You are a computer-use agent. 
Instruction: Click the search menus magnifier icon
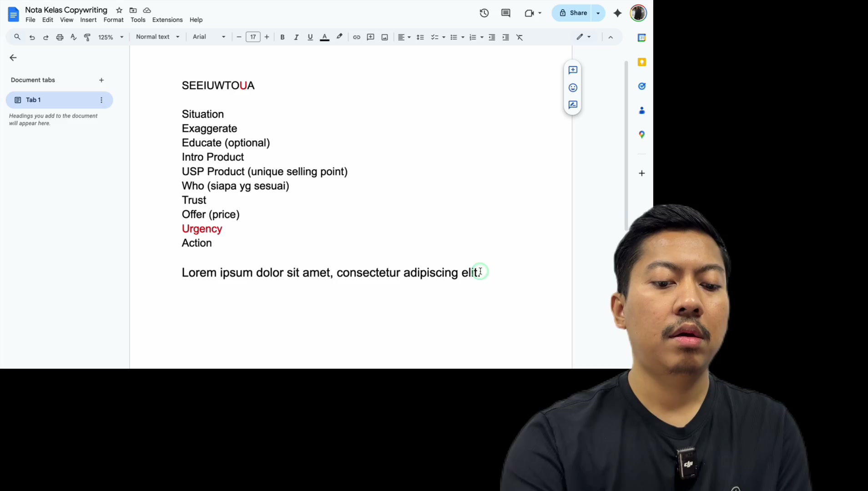pyautogui.click(x=17, y=37)
